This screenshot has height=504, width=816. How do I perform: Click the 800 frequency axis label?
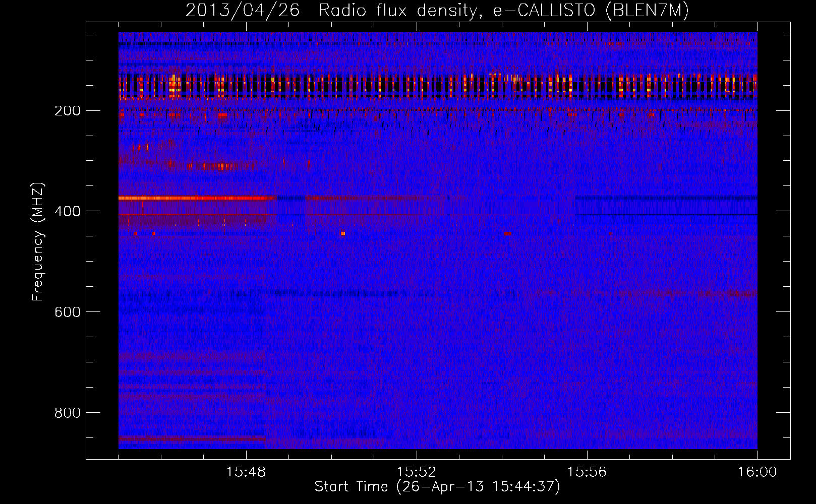pyautogui.click(x=68, y=413)
